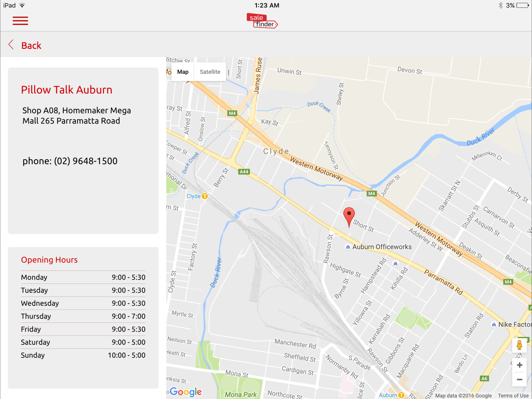Select the Friday opening hours row

(83, 329)
